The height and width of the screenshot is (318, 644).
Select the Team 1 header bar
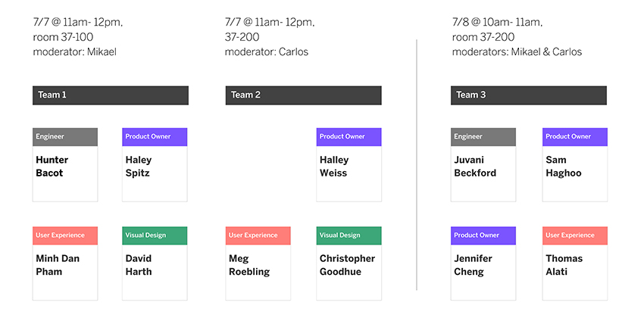pos(111,95)
